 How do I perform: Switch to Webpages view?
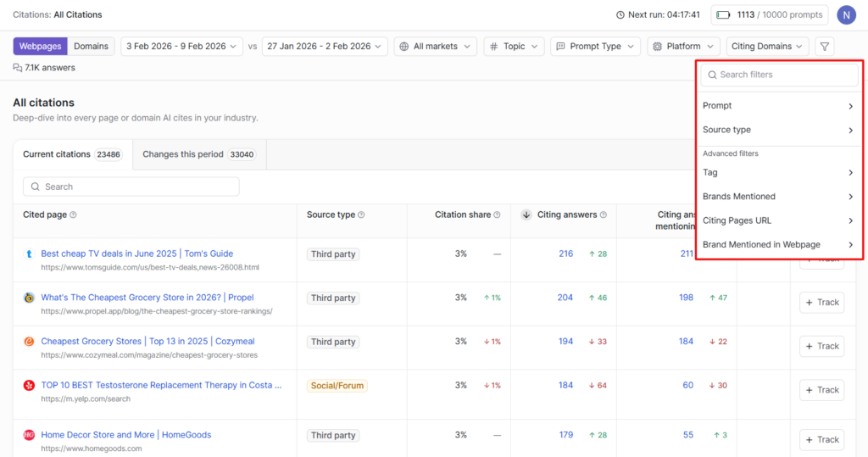tap(41, 47)
